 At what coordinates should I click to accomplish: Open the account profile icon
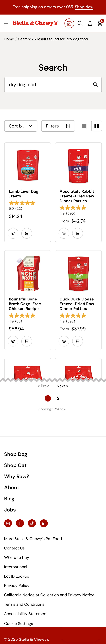tap(90, 23)
